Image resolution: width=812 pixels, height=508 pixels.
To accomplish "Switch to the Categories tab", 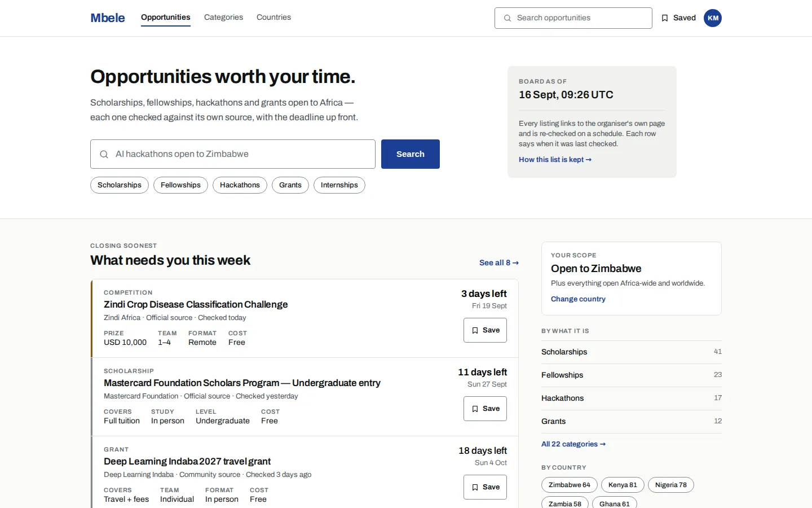I will point(223,17).
